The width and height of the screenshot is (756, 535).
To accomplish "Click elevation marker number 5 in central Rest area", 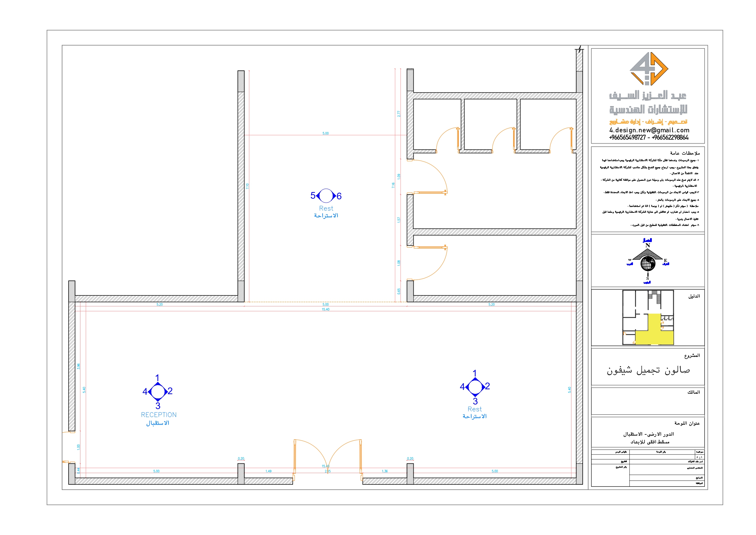I will [313, 195].
